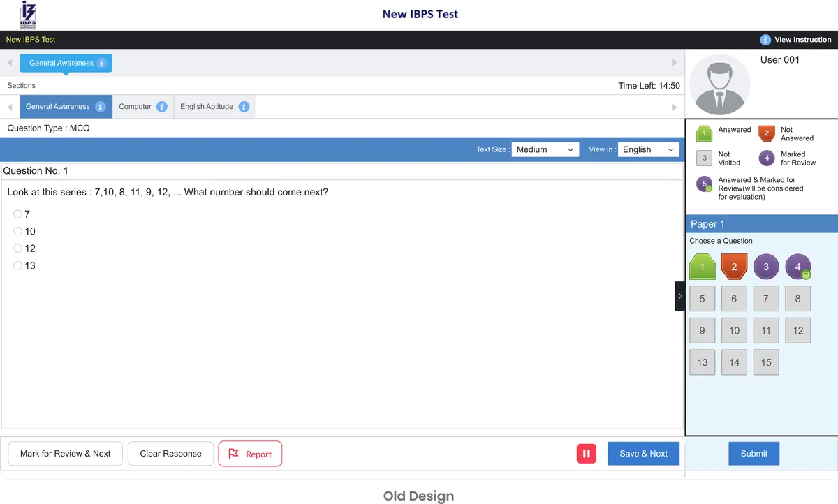Jump to question 8

(x=798, y=299)
